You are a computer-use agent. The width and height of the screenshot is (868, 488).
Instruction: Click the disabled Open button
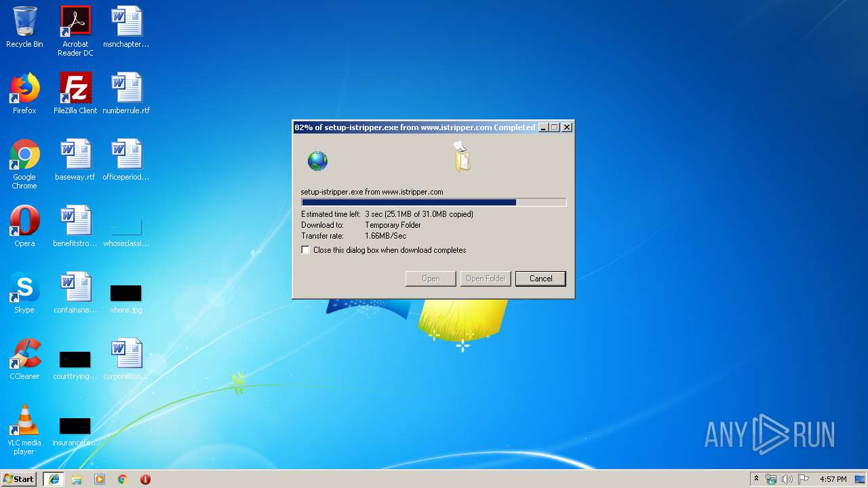431,279
